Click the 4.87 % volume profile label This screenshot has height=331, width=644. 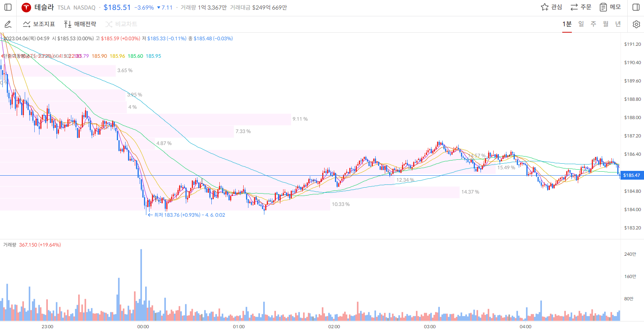pos(164,143)
